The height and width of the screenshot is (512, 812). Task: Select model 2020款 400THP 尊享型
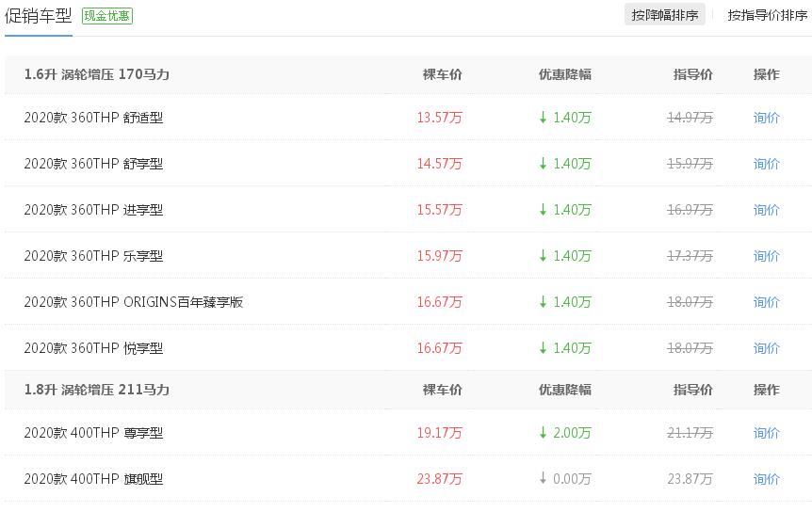[94, 433]
